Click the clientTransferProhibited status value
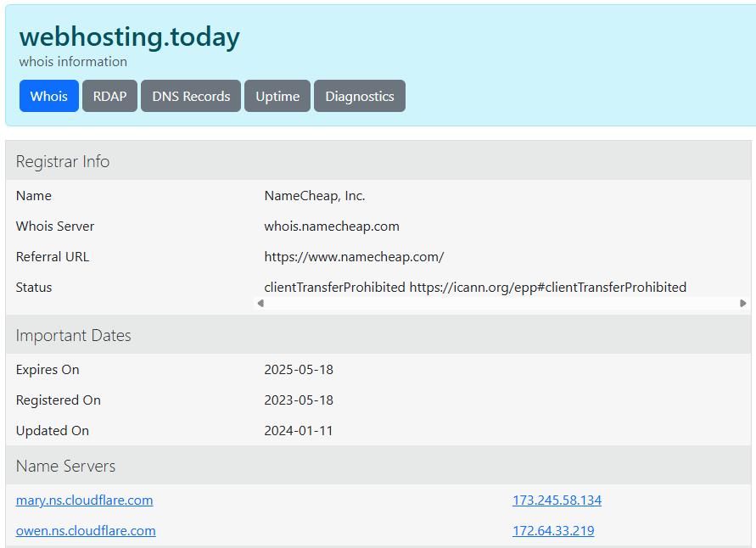The height and width of the screenshot is (548, 756). [x=475, y=288]
